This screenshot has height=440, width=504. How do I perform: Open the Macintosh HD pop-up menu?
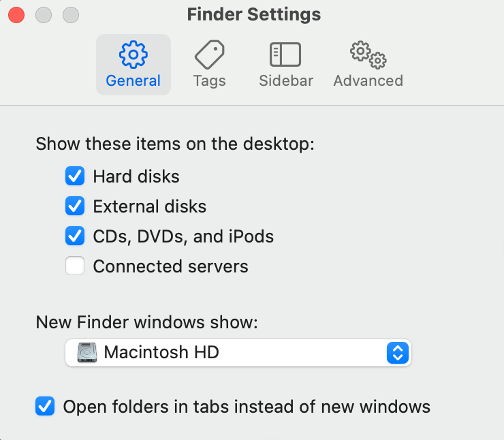click(238, 353)
